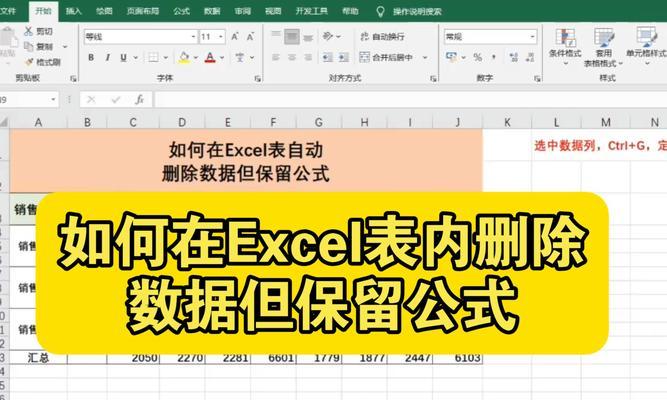Screen dimensions: 667x400
Task: Click increase decimal places icon
Action: (x=513, y=57)
